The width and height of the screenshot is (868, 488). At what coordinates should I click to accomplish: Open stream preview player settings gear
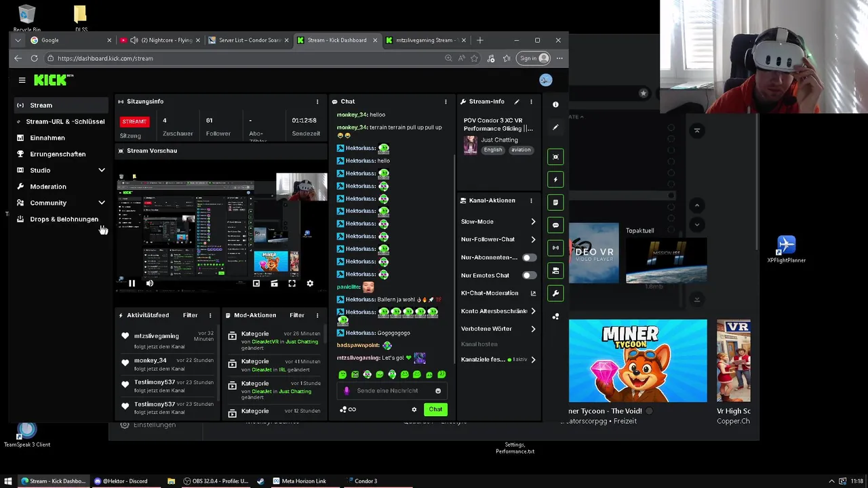point(310,283)
